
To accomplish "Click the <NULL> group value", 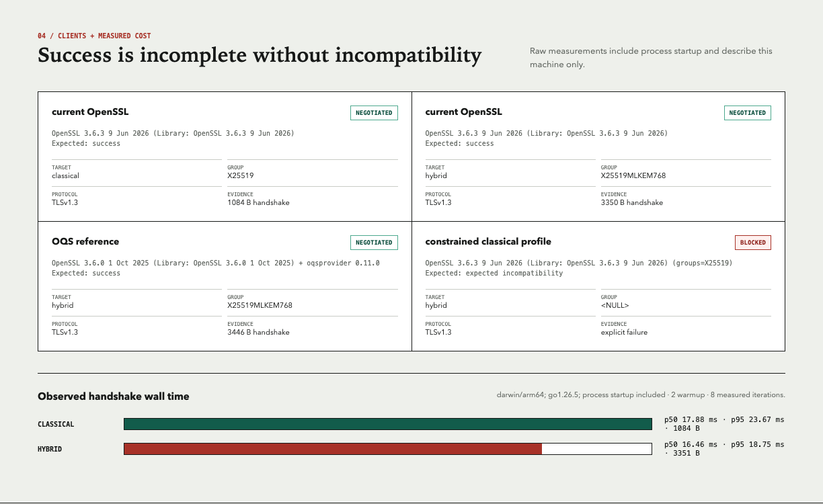I will [615, 305].
